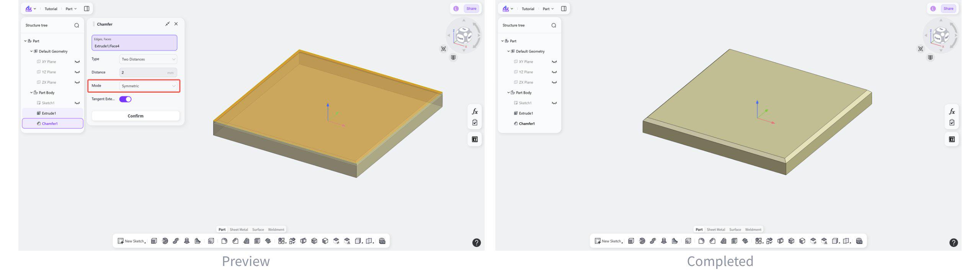Collapse Default Geometry in Preview tree

(x=31, y=51)
